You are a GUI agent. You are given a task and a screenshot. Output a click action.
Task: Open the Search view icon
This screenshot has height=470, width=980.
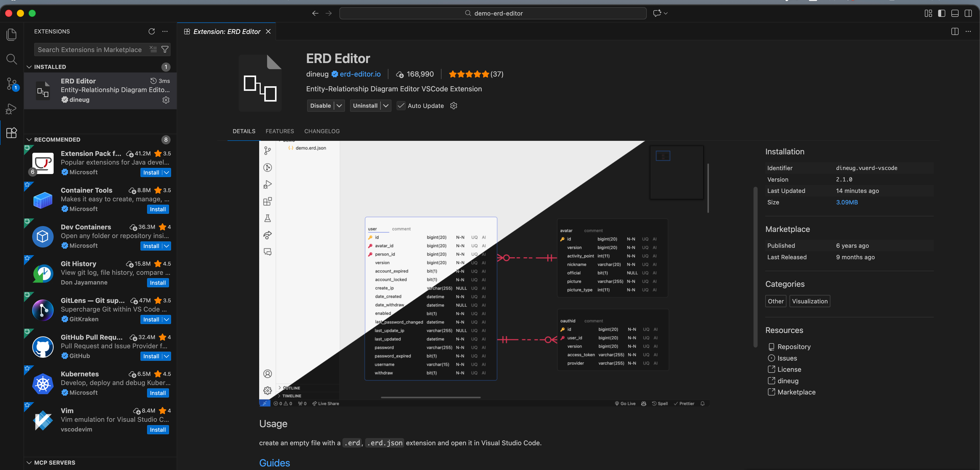tap(11, 59)
